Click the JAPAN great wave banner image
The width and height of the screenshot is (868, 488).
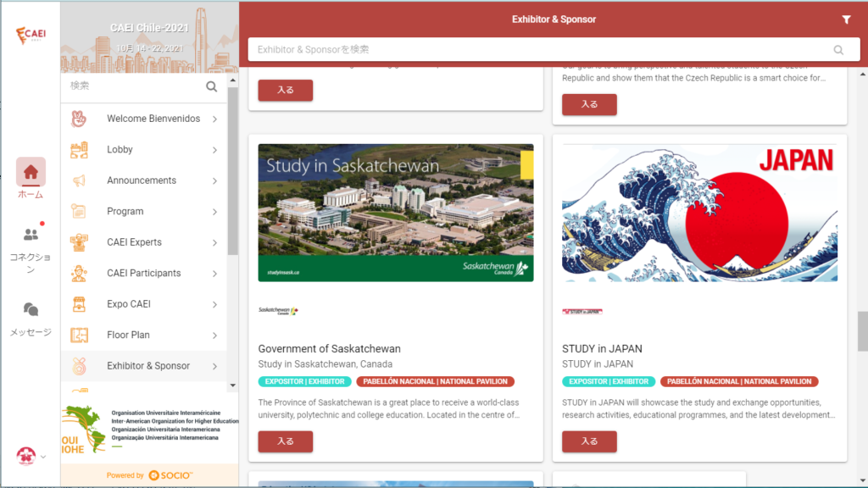699,213
